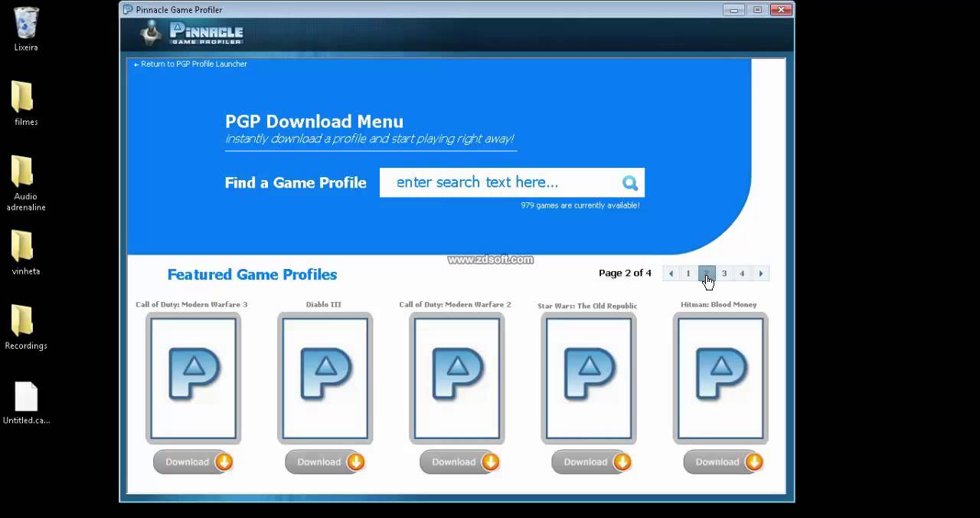
Task: Download the Modern Warfare 3 profile
Action: pyautogui.click(x=194, y=462)
